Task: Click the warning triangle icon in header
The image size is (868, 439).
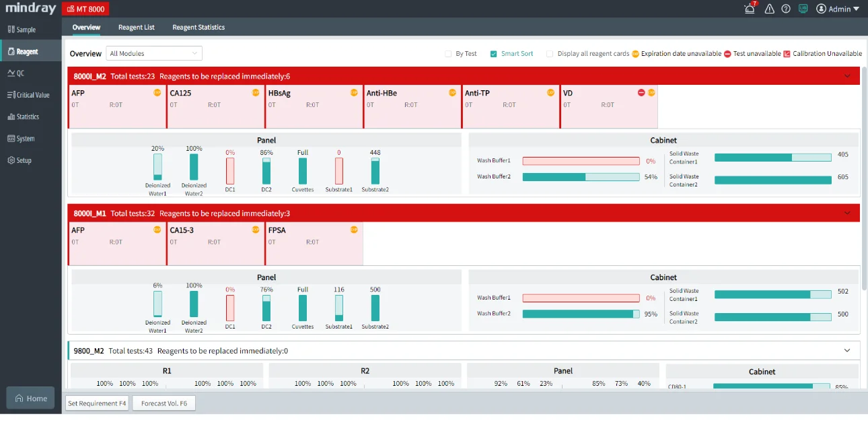Action: (770, 9)
